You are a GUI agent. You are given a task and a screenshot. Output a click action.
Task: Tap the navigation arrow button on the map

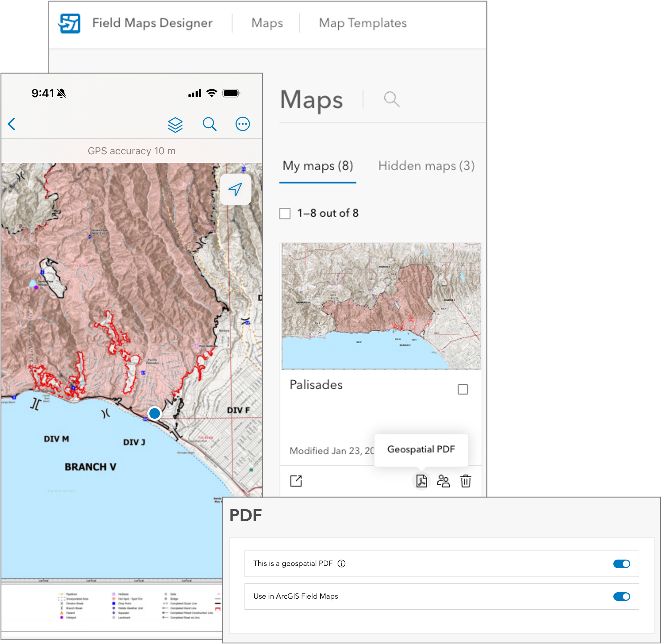coord(236,189)
